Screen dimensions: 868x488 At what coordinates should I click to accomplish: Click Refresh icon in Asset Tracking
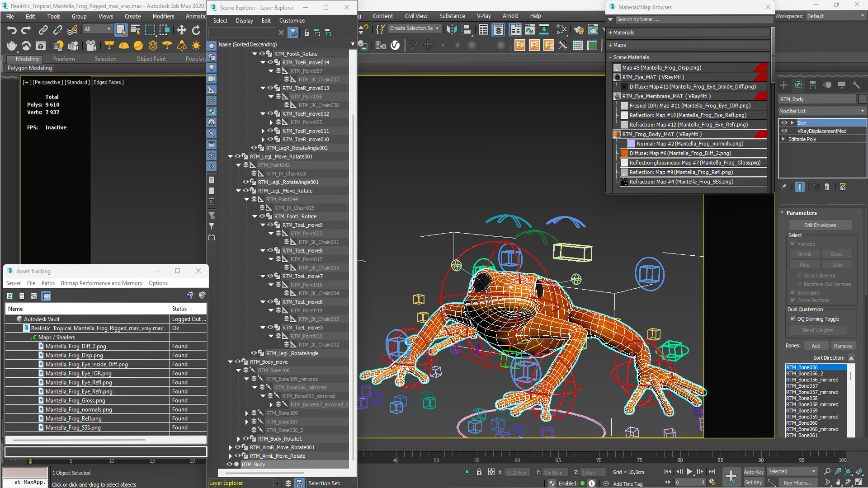click(x=9, y=296)
